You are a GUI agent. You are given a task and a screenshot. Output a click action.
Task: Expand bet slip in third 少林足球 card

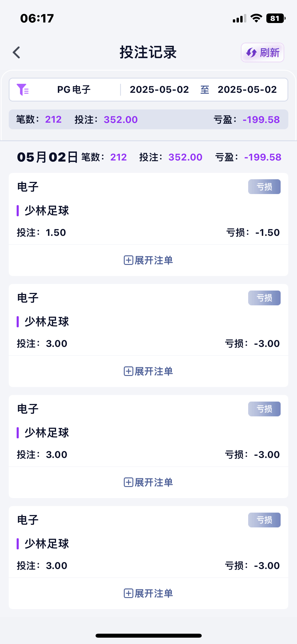[148, 482]
